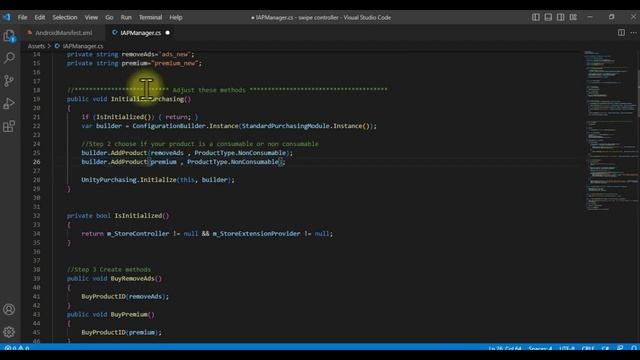Open the Explorer view in activity bar
The width and height of the screenshot is (640, 360).
(x=9, y=36)
